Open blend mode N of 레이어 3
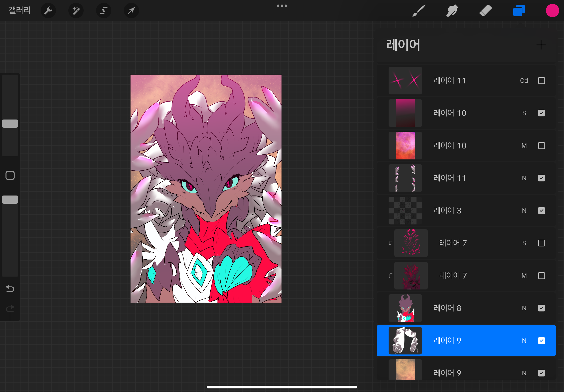The width and height of the screenshot is (564, 392). 524,211
